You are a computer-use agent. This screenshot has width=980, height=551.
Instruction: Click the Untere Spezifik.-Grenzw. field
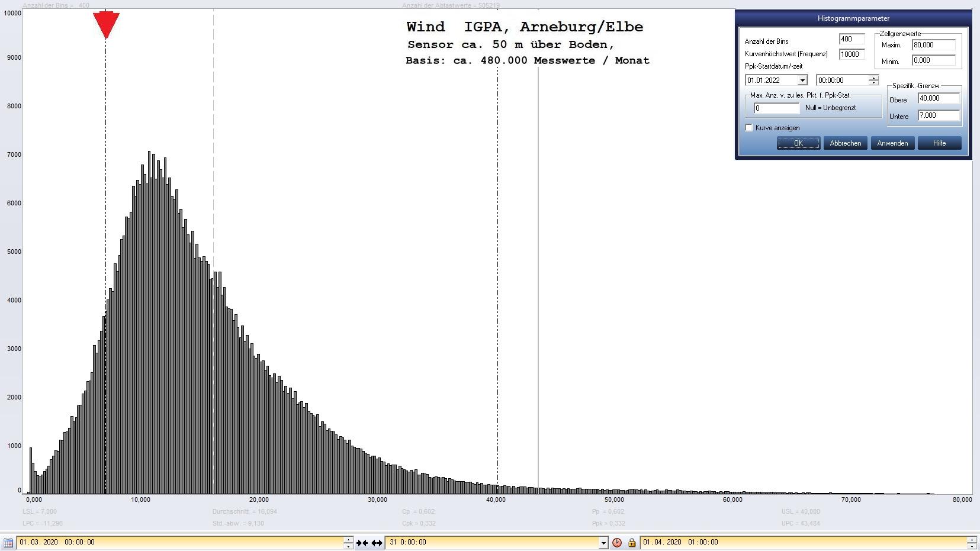pyautogui.click(x=939, y=115)
